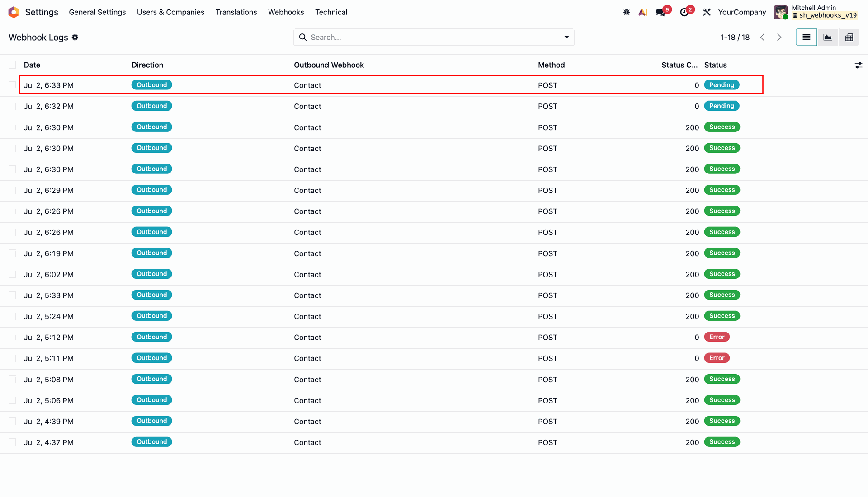Screen dimensions: 868x497
Task: Switch to list view
Action: (806, 37)
